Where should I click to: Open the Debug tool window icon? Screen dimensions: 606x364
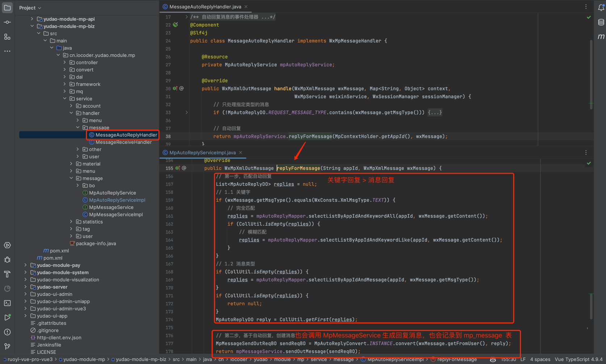[x=7, y=260]
